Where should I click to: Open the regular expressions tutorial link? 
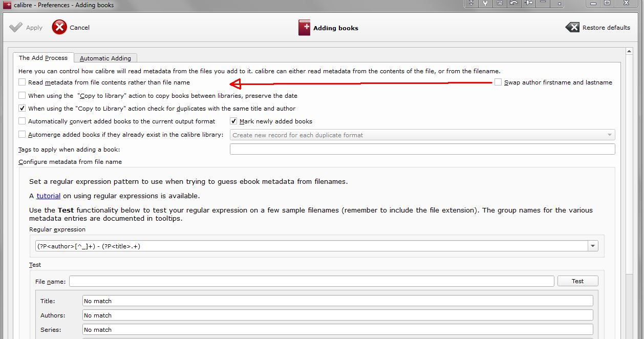(49, 196)
